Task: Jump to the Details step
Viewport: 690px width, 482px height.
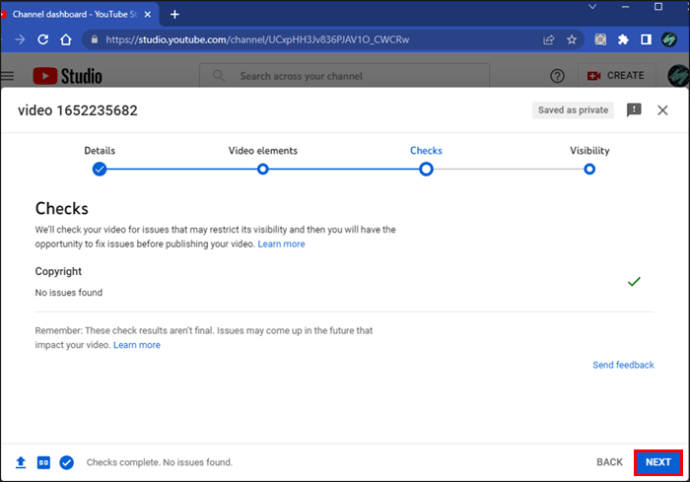Action: [99, 151]
